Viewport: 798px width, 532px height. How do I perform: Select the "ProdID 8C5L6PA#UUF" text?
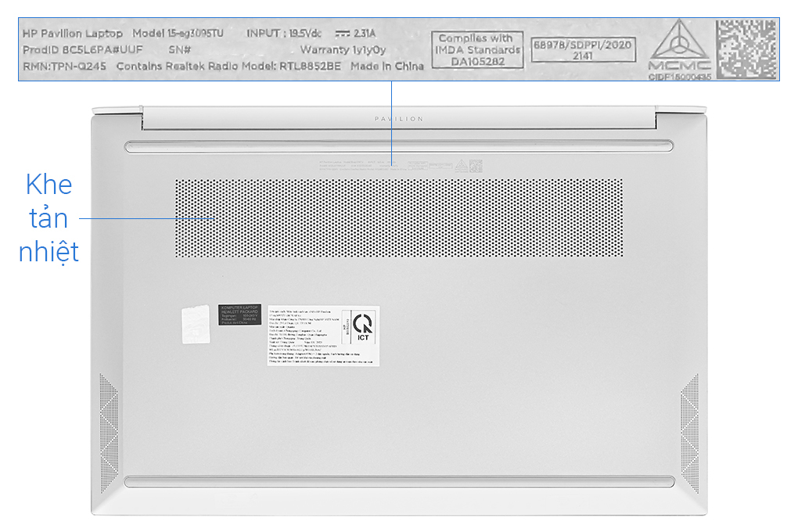(82, 50)
